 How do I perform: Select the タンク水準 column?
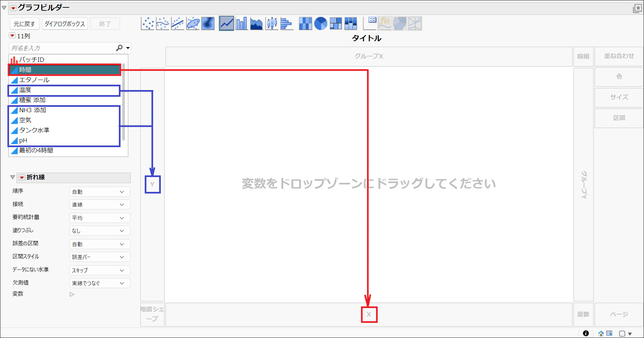click(65, 130)
